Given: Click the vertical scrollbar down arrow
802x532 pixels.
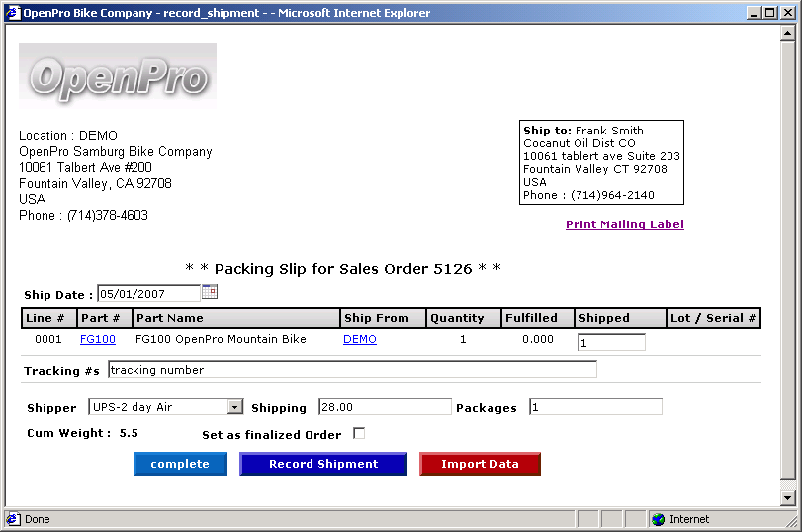Looking at the screenshot, I should pos(788,498).
